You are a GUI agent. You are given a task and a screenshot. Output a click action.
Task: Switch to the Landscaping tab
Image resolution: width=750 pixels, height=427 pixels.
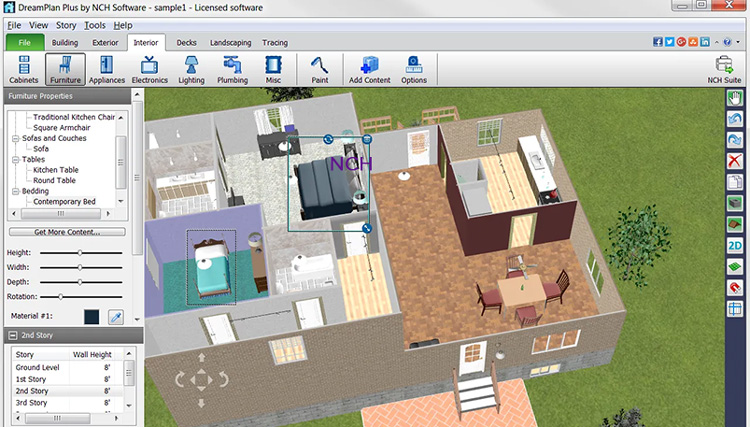click(x=231, y=43)
